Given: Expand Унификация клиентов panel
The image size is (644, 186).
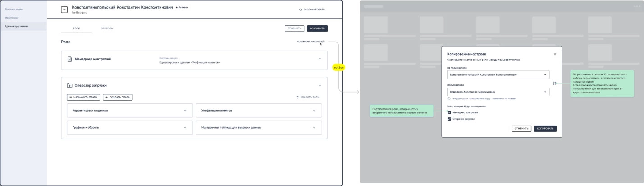Looking at the screenshot, I should pos(314,110).
